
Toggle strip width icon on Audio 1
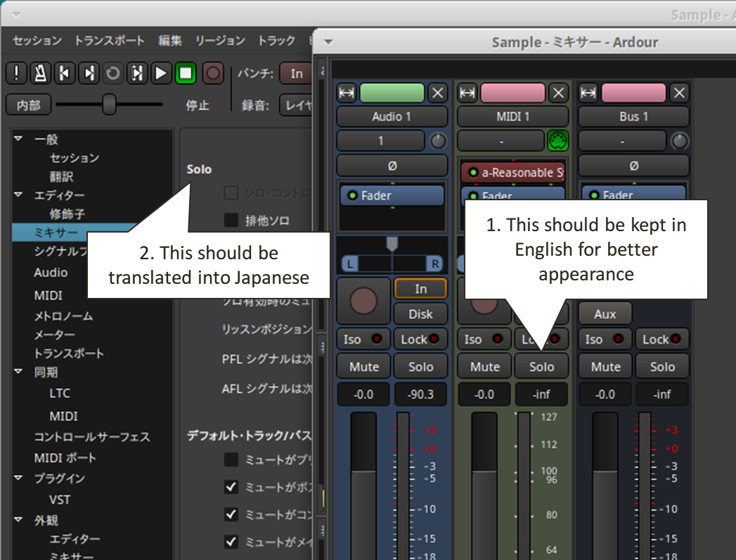[x=347, y=93]
